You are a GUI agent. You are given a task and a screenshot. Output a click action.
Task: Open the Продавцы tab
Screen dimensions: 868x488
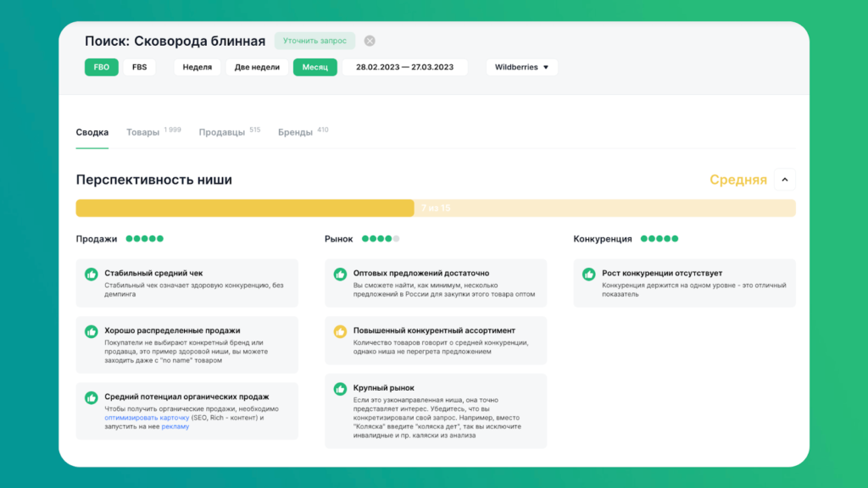[x=222, y=132]
